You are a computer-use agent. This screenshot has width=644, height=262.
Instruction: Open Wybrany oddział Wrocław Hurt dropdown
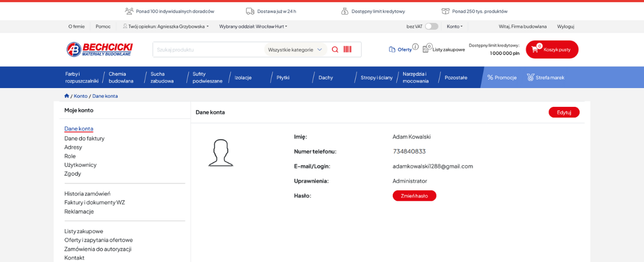click(253, 26)
